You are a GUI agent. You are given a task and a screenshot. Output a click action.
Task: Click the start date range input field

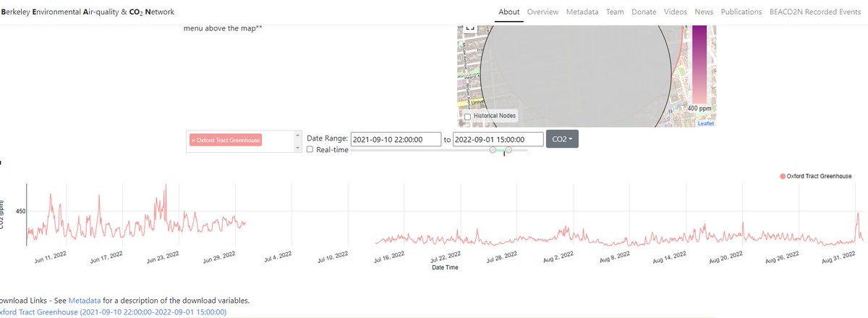click(396, 139)
